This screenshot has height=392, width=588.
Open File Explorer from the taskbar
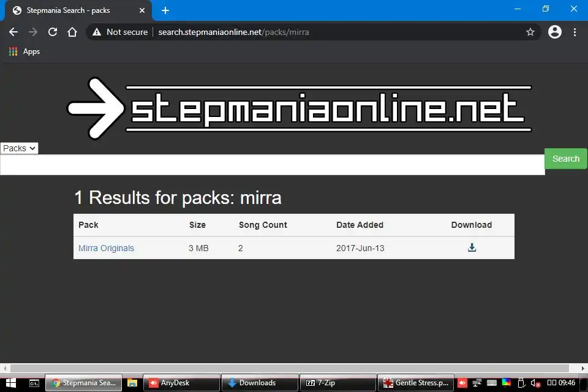[x=132, y=383]
